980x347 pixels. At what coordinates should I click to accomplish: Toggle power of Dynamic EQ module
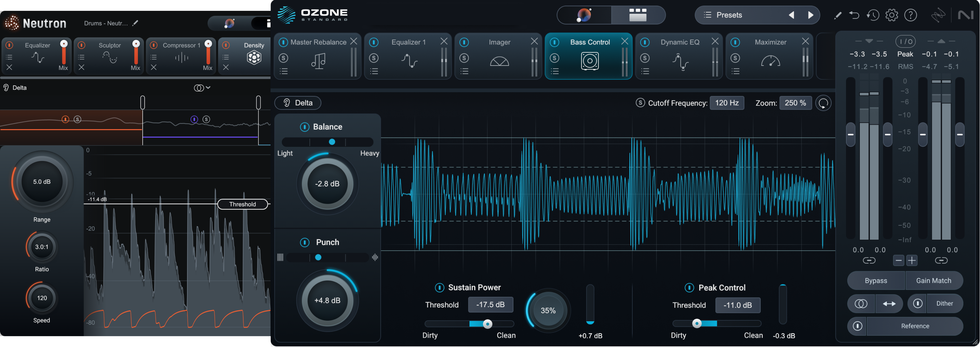(645, 42)
